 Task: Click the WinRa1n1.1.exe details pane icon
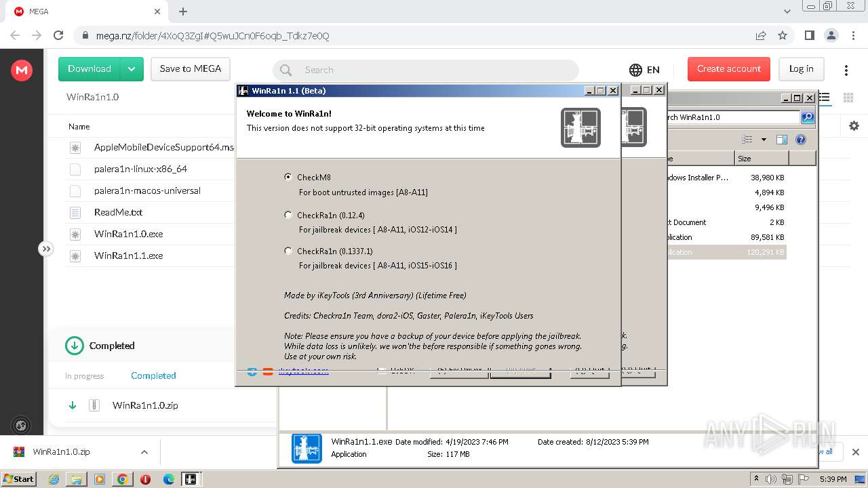pos(307,448)
